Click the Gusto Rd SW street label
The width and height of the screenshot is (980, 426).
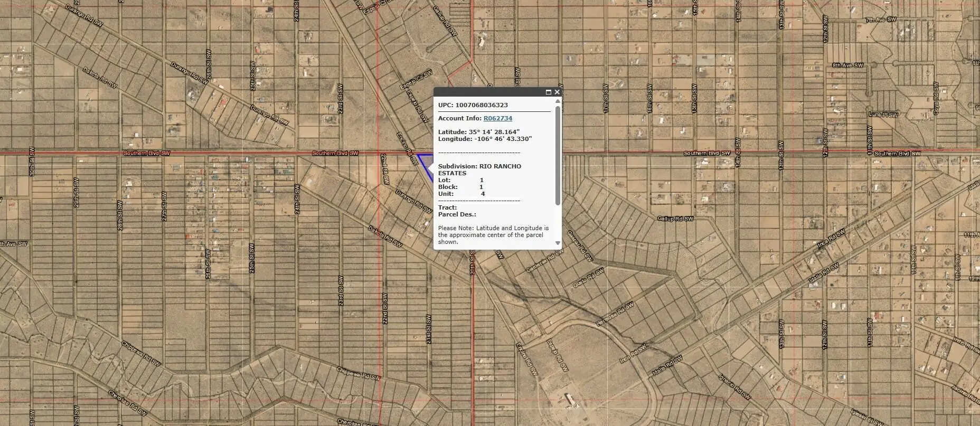[588, 278]
